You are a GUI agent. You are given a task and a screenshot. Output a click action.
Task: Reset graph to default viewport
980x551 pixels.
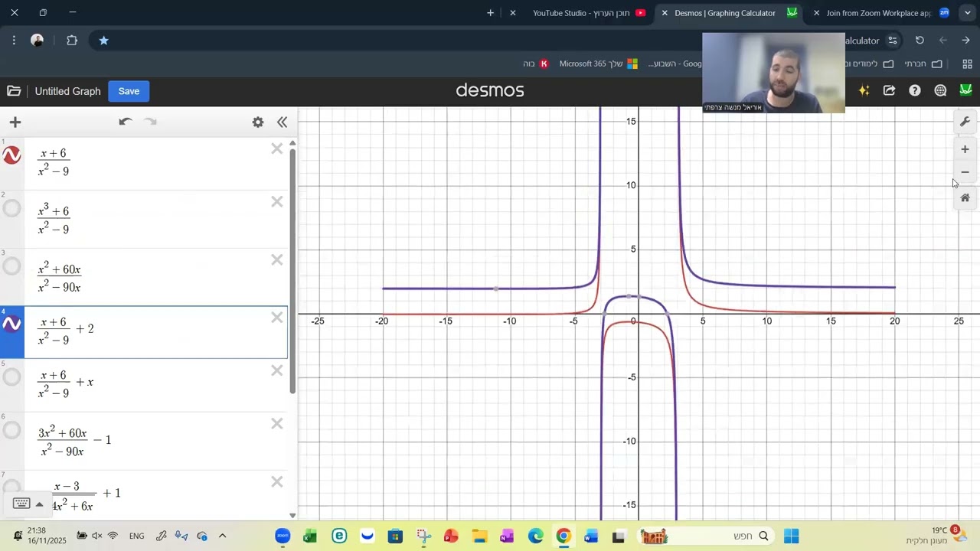click(965, 198)
